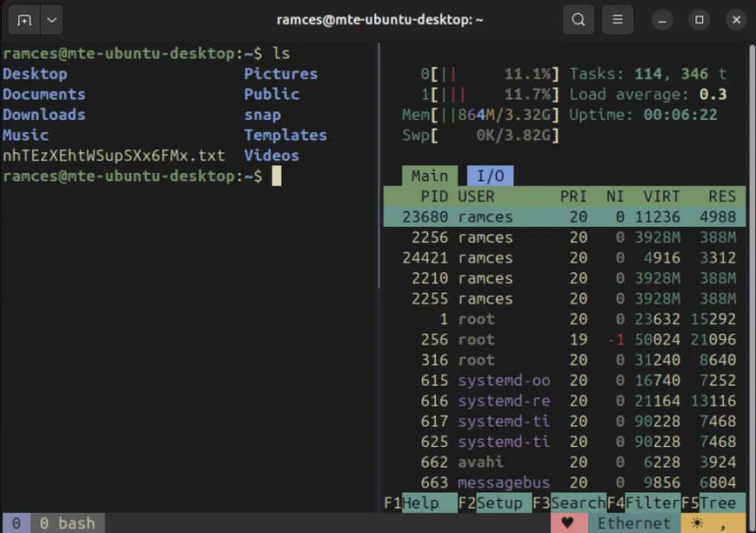Click the F3 Search button

[577, 503]
